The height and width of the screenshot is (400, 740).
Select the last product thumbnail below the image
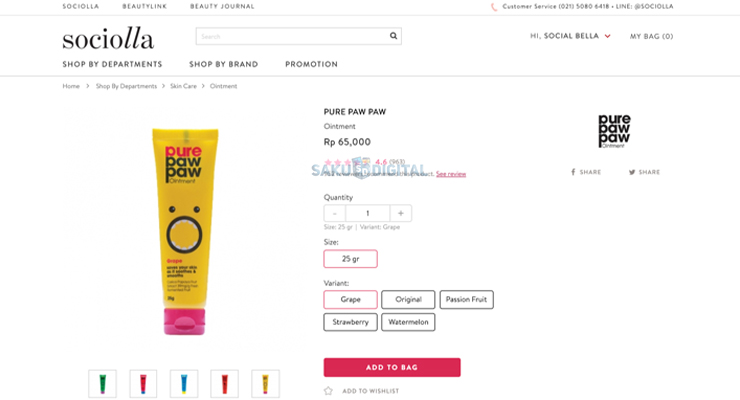(265, 383)
